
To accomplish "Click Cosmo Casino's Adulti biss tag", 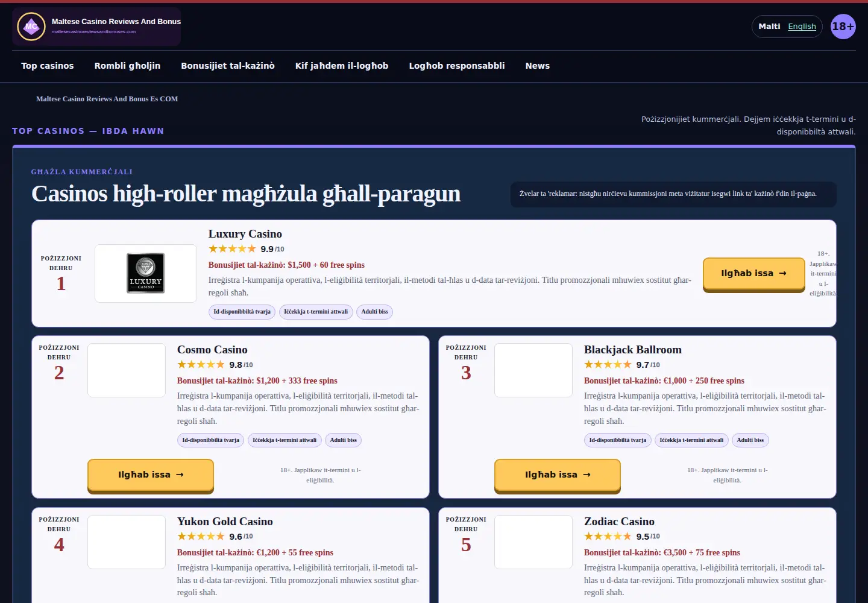I will tap(343, 440).
